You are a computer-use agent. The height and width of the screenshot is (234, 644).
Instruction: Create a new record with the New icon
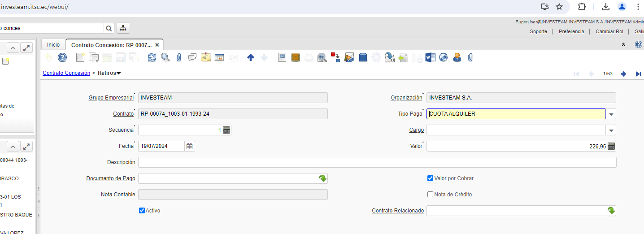[x=80, y=57]
